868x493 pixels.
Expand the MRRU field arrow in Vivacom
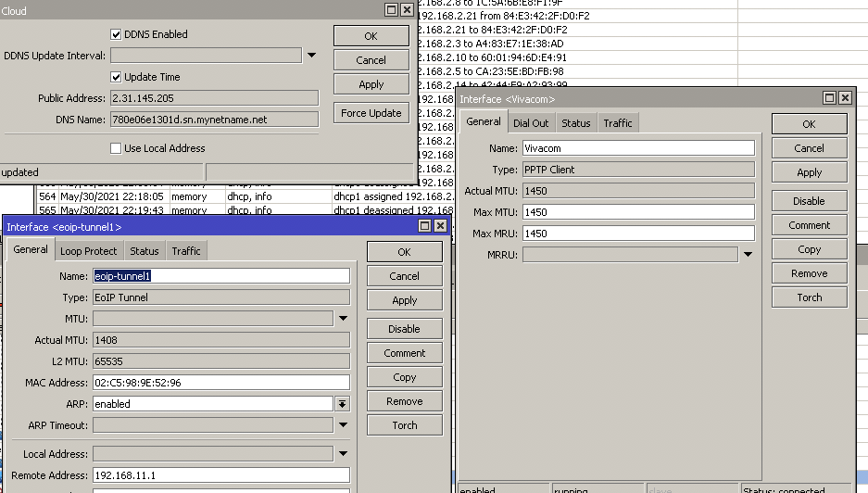748,254
